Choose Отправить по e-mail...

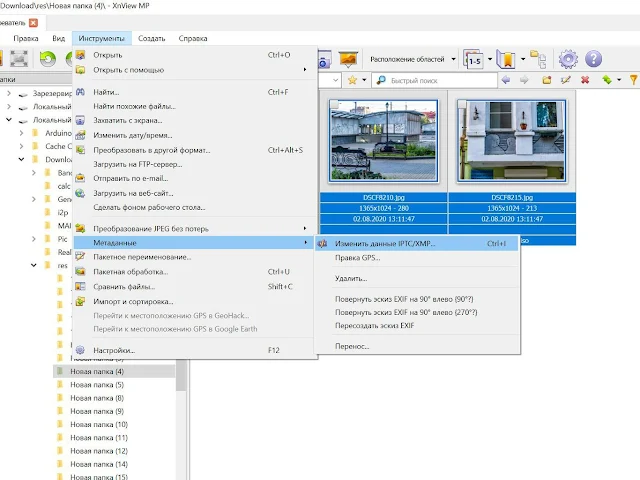pyautogui.click(x=195, y=178)
